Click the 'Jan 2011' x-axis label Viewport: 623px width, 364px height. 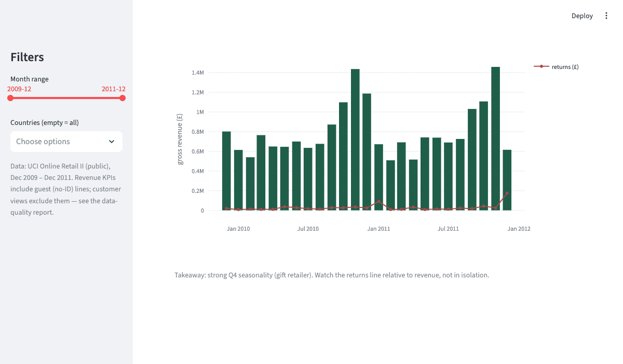coord(378,229)
